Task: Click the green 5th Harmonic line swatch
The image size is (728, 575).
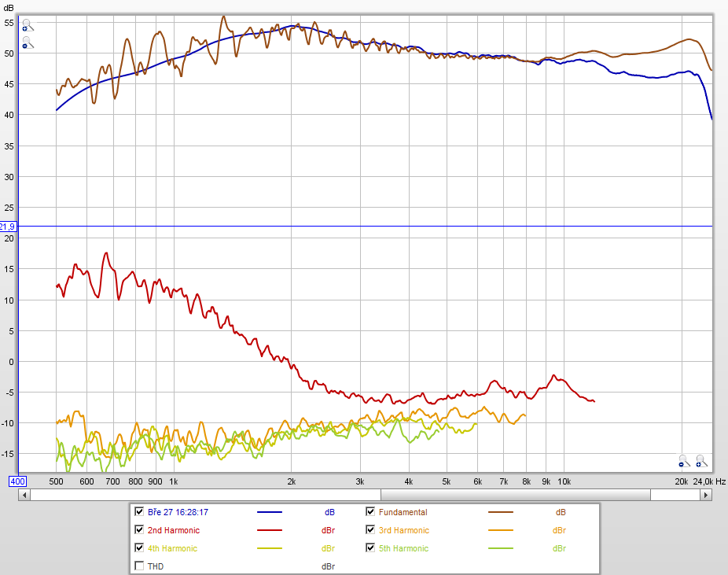Action: coord(501,548)
